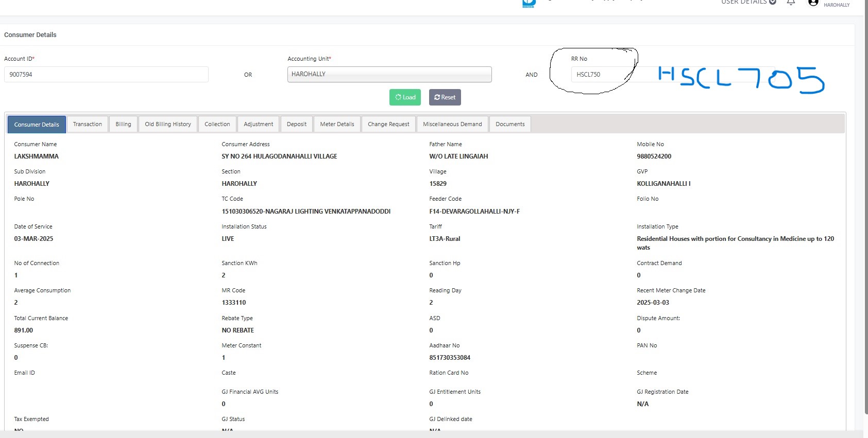Screen dimensions: 868x438
Task: Switch to the Transaction tab
Action: 88,124
